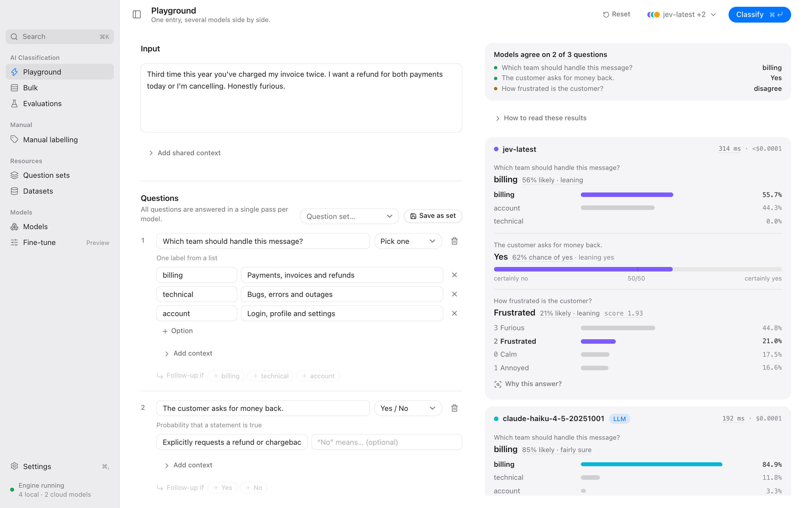Click the Models icon in sidebar

(14, 226)
